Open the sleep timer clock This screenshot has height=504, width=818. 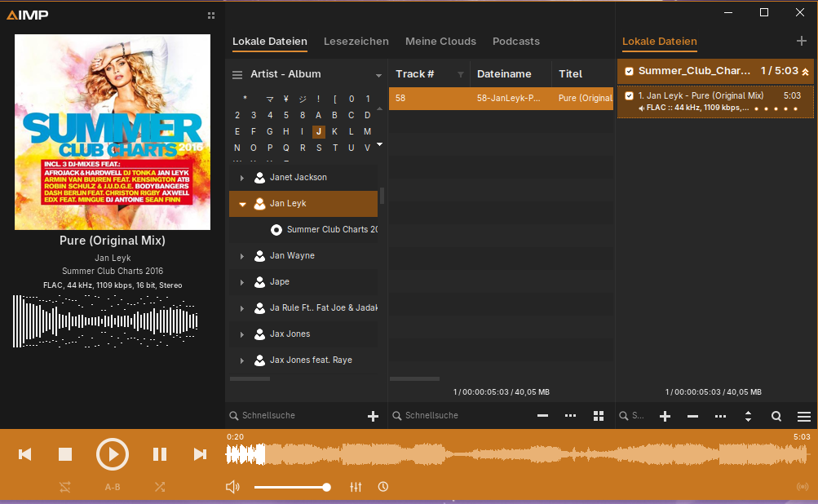pyautogui.click(x=383, y=487)
